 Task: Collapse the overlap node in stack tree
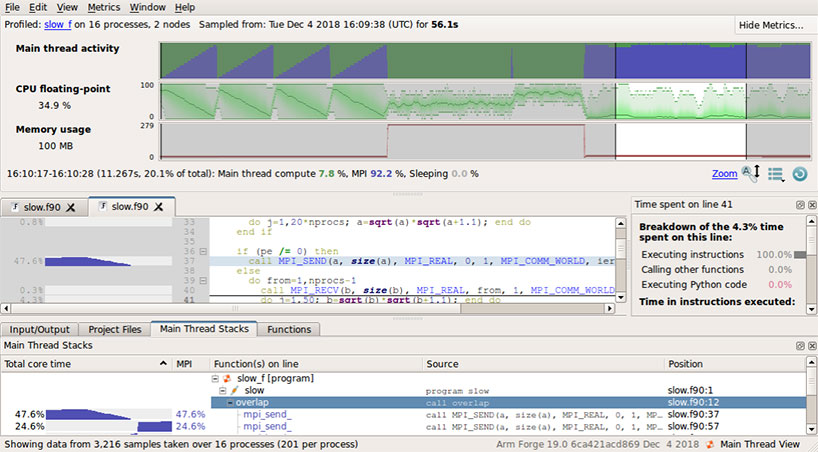coord(230,402)
